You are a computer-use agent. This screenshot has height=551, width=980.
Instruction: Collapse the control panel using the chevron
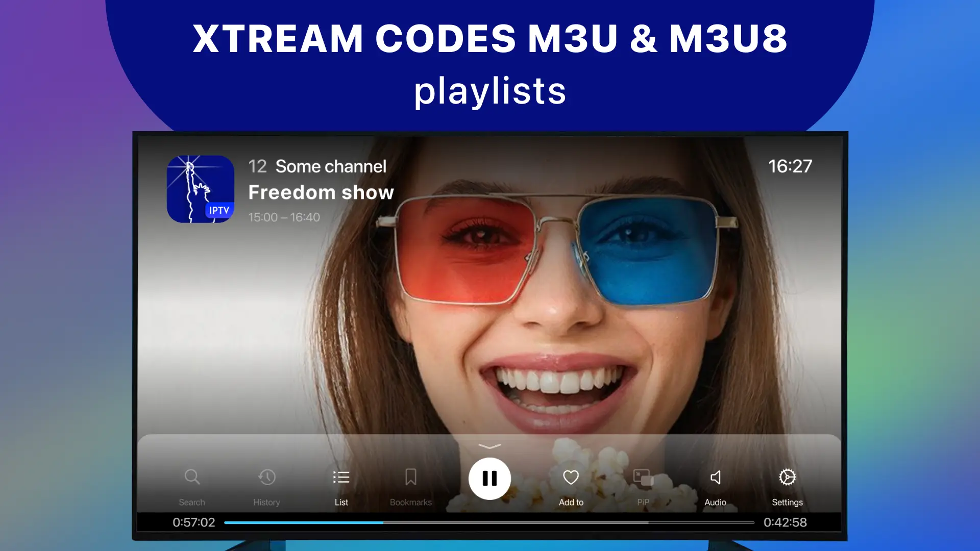pos(489,446)
